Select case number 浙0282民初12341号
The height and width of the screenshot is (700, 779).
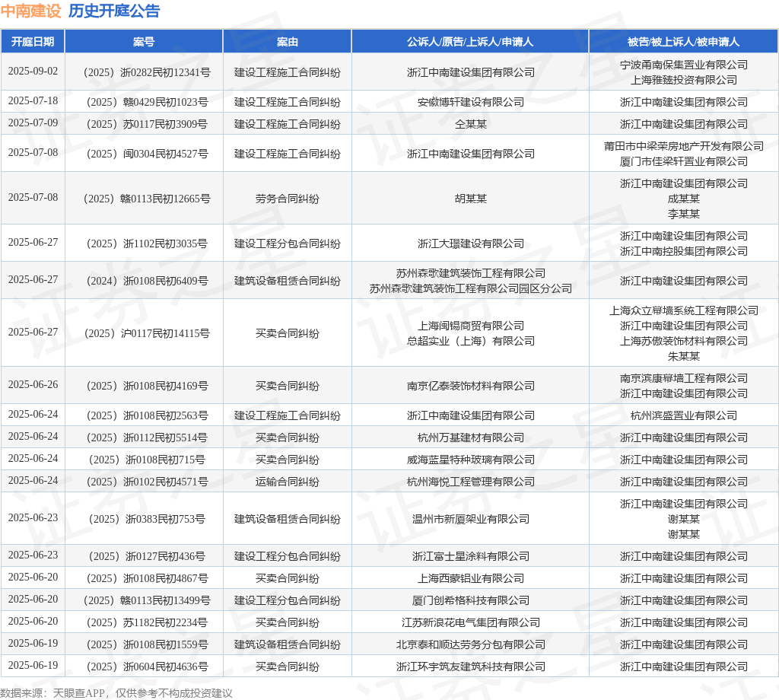click(147, 72)
